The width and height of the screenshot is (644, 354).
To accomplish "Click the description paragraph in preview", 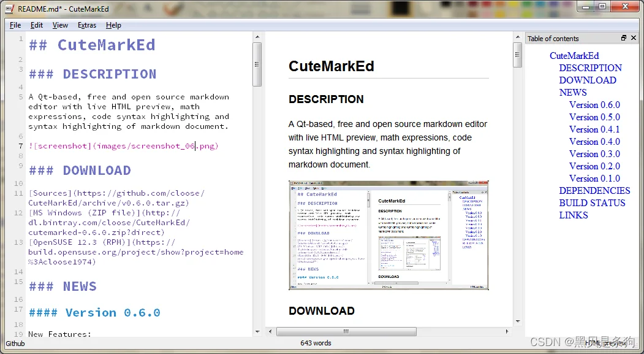I will pos(388,144).
